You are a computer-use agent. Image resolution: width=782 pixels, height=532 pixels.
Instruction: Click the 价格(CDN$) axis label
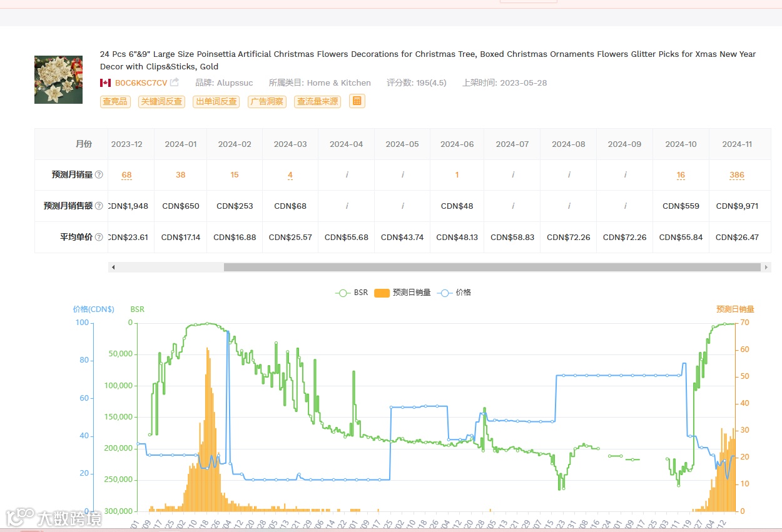click(93, 309)
